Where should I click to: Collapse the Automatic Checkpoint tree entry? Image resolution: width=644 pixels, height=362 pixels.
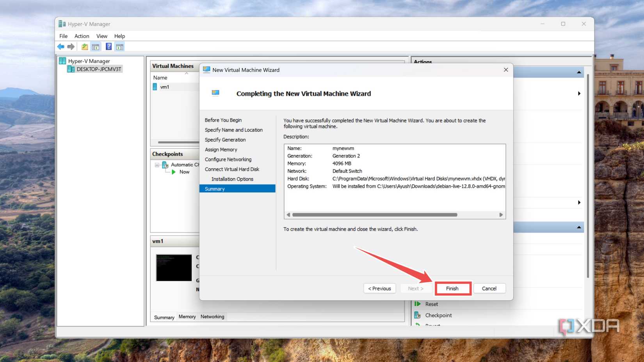pyautogui.click(x=156, y=165)
